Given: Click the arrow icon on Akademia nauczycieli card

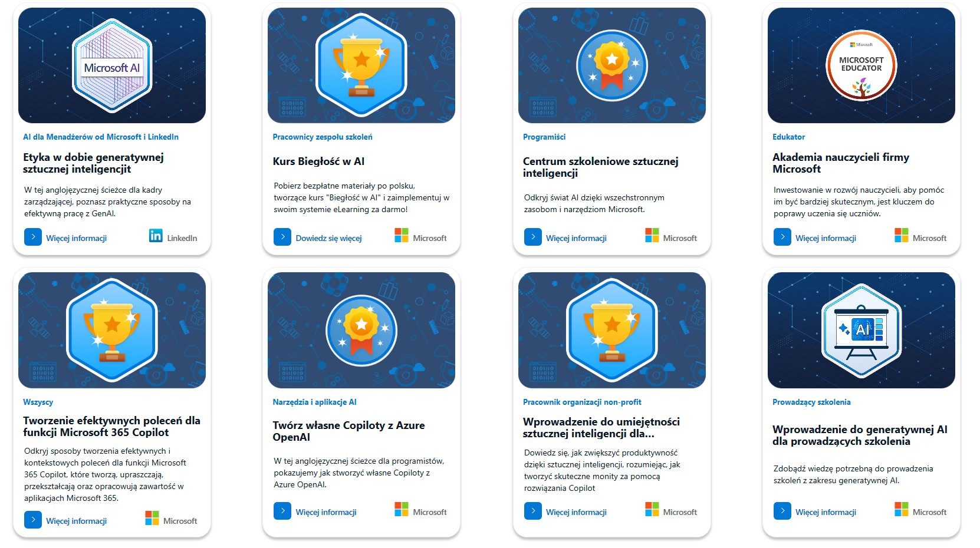Looking at the screenshot, I should [x=782, y=237].
